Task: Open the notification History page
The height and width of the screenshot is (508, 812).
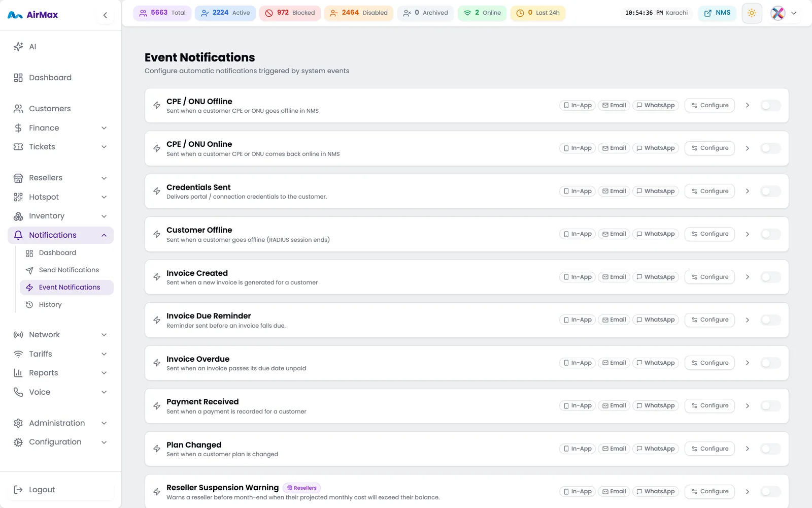Action: tap(66, 305)
